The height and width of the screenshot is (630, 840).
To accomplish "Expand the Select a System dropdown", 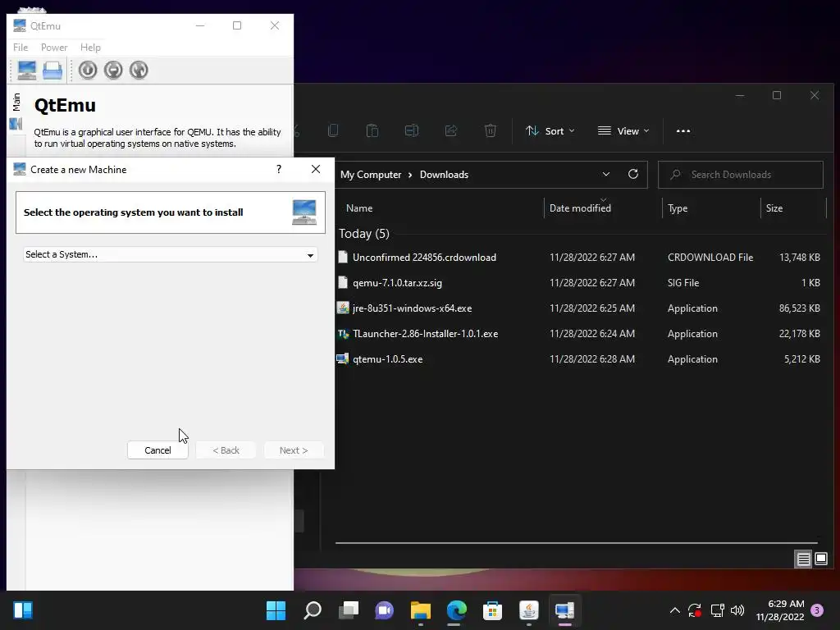I will 171,254.
